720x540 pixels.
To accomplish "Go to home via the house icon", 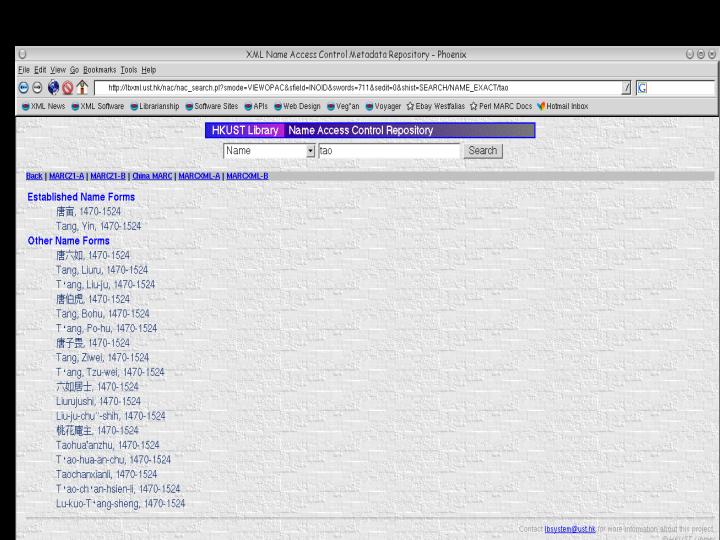I will point(82,88).
